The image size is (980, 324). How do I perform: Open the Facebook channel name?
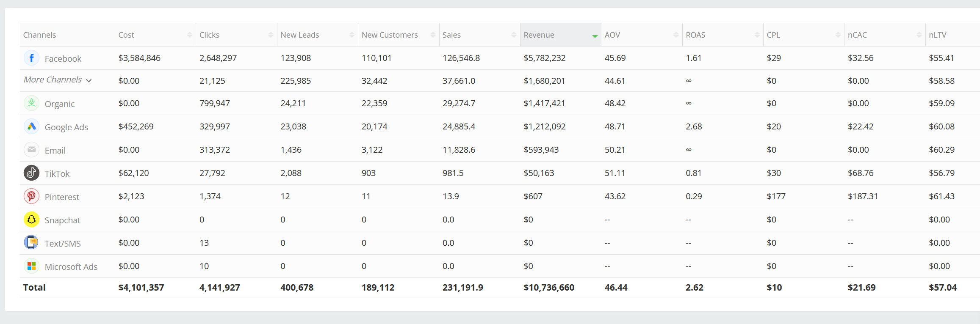(63, 59)
